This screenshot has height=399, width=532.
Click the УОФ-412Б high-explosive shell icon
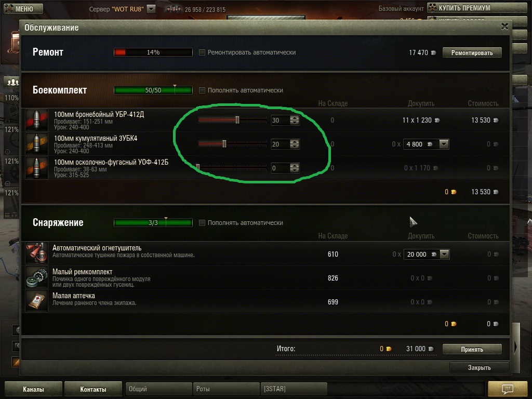click(x=37, y=168)
